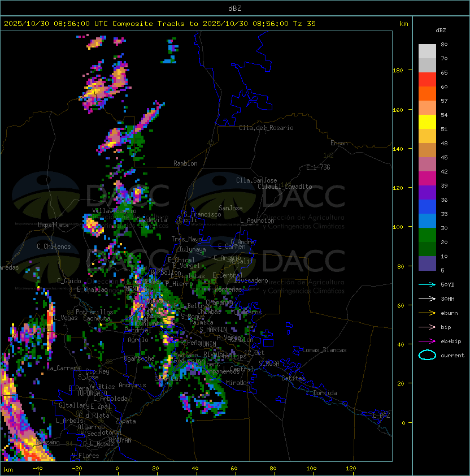
Task: Select the E_1-736 location label
Action: click(318, 167)
